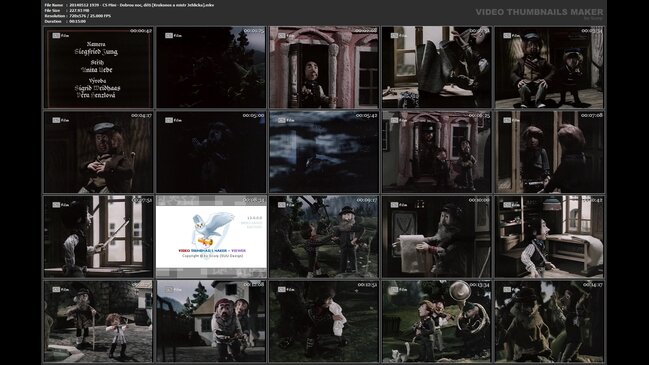Select the 00:04:37 thumbnail of man in cap
649x365 pixels.
point(98,152)
